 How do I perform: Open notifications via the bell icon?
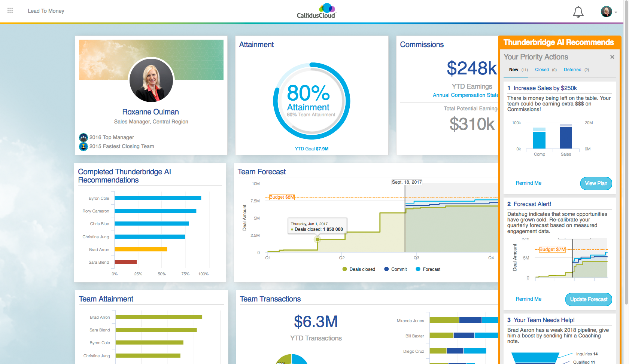578,12
